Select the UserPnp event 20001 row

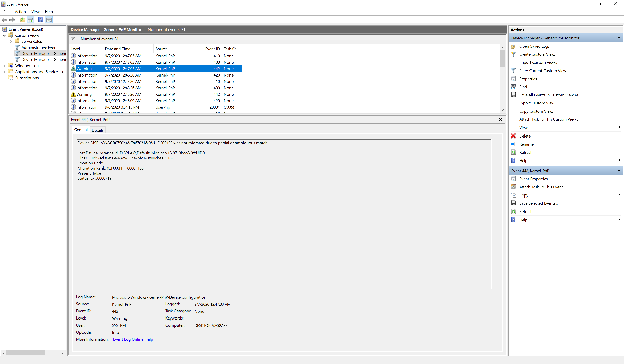(x=156, y=107)
